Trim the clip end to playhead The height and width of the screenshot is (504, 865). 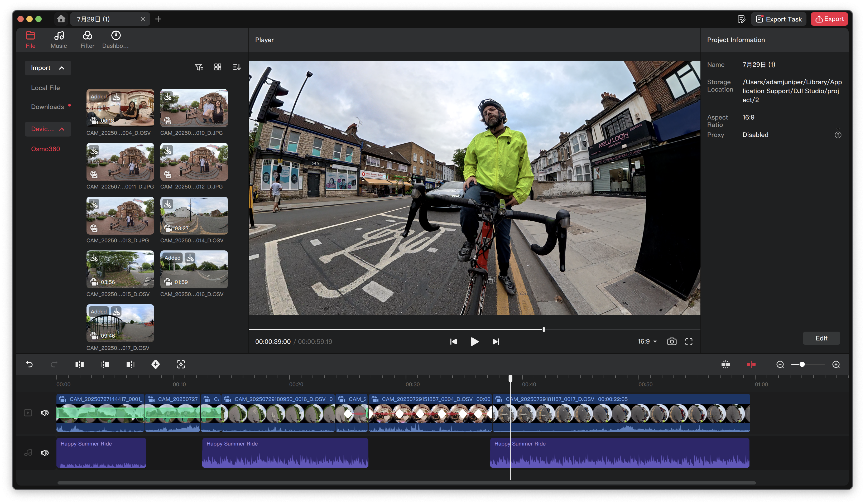(x=130, y=364)
